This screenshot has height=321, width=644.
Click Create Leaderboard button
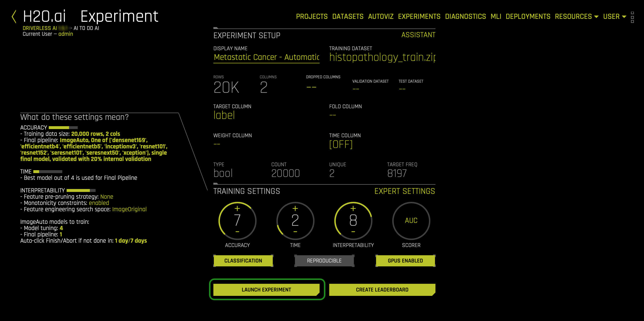tap(382, 290)
